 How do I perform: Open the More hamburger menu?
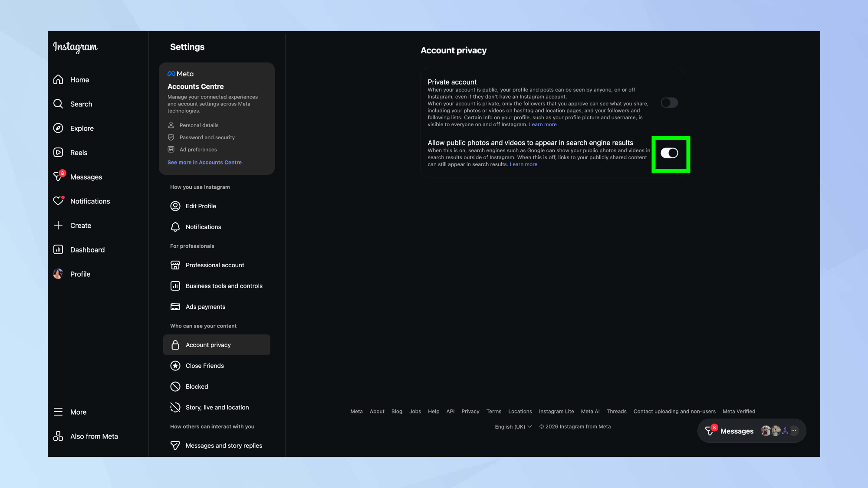point(58,412)
